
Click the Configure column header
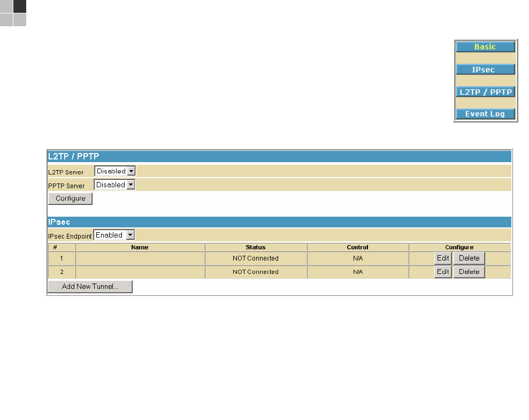459,247
